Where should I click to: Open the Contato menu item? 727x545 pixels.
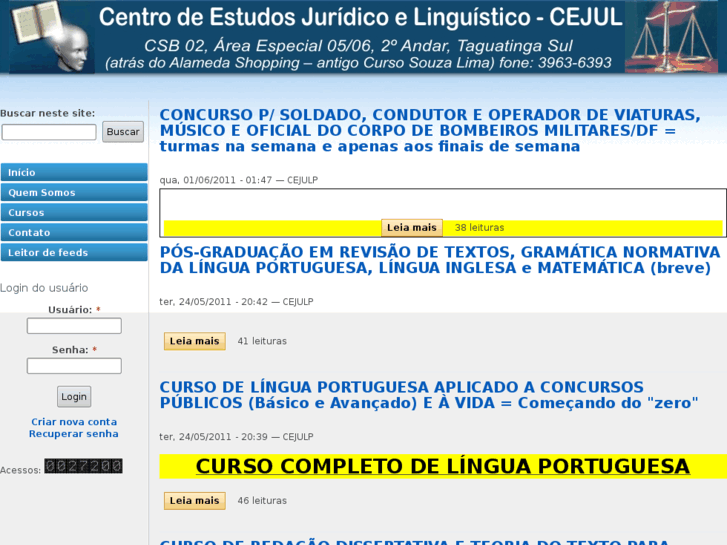[x=74, y=232]
